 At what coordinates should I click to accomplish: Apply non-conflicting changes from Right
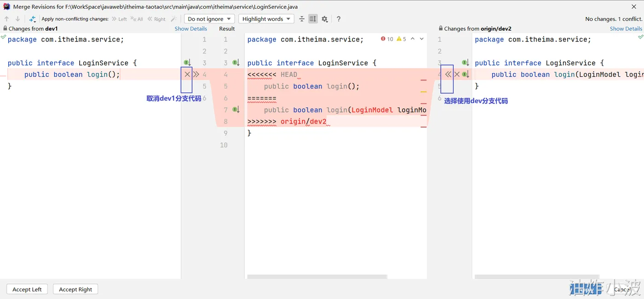click(156, 19)
